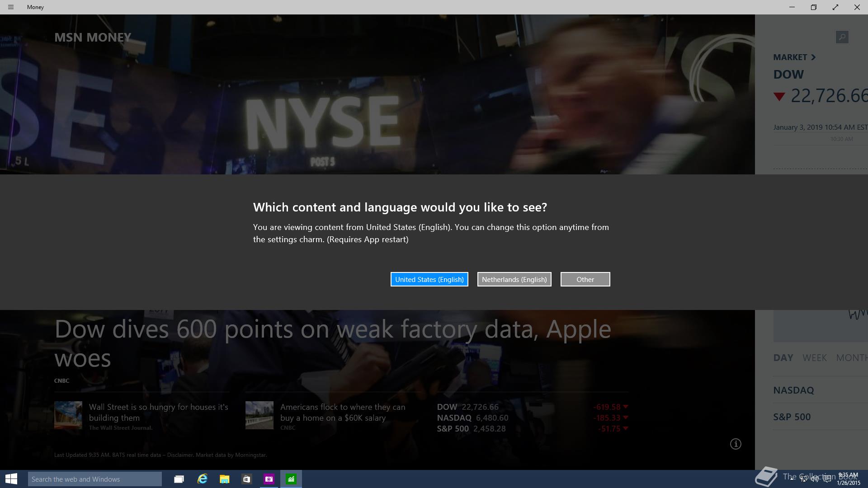The width and height of the screenshot is (868, 488).
Task: Select the DAY chart tab
Action: (783, 357)
